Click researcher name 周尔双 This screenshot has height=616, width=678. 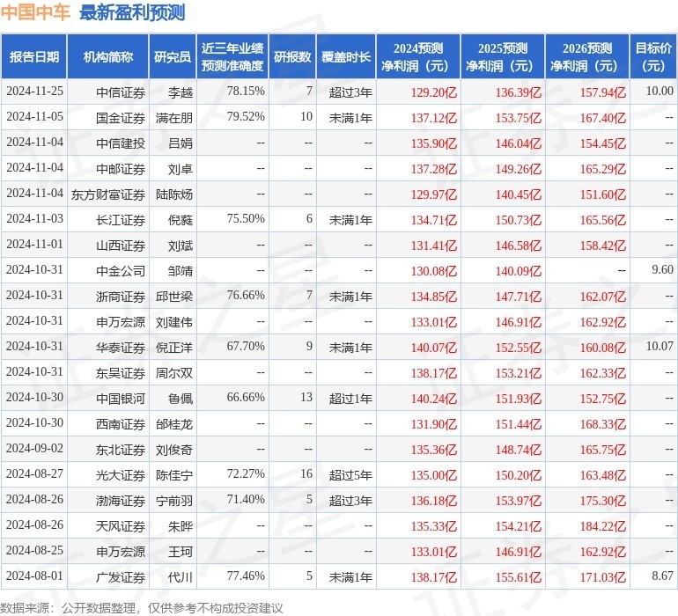point(174,372)
